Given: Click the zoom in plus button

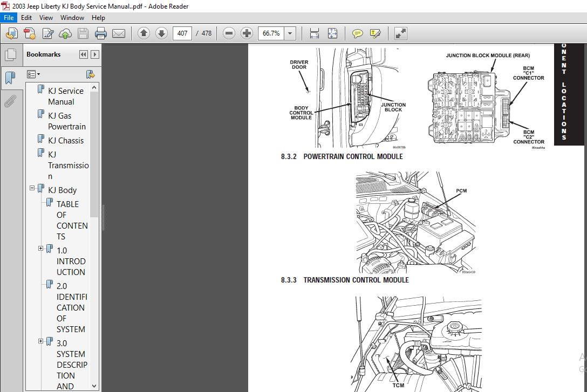Looking at the screenshot, I should coord(247,33).
